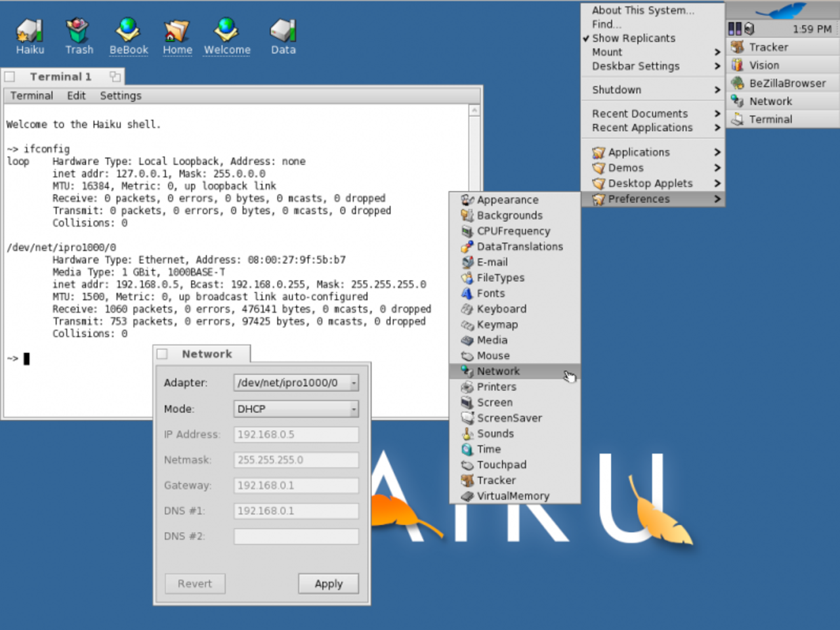Click the Apply button in Network
The width and height of the screenshot is (840, 630).
click(328, 583)
